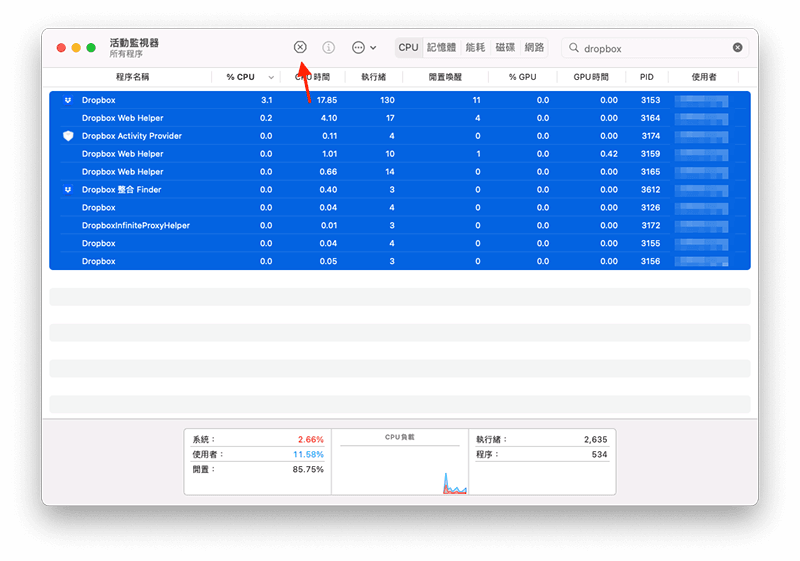Sort by % CPU column header
Screen dimensions: 800x561
[x=240, y=77]
